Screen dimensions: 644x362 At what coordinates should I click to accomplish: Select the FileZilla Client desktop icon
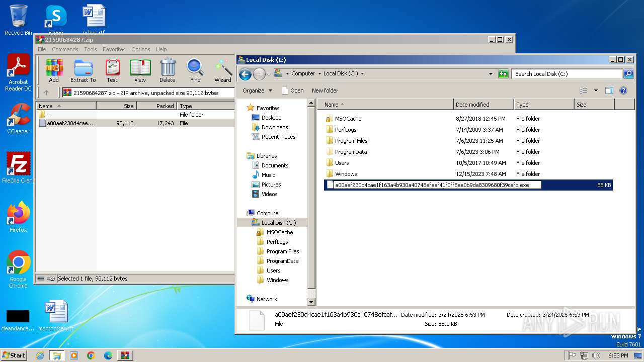[18, 168]
